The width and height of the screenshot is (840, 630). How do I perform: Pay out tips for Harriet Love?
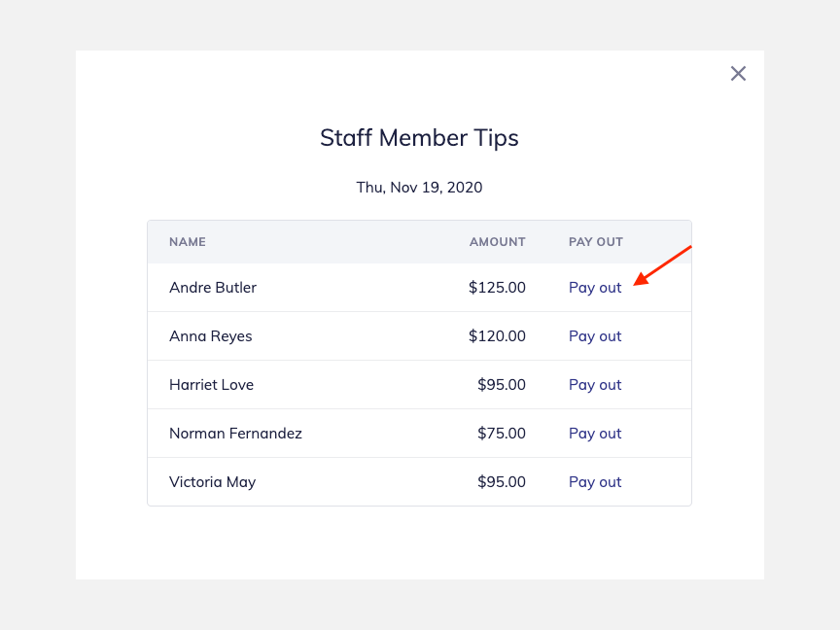(x=595, y=384)
